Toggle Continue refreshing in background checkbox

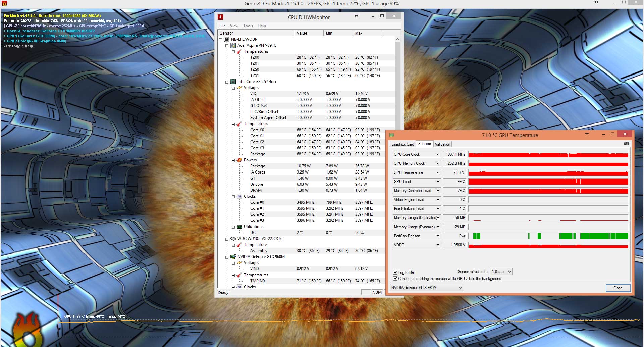[x=395, y=279]
